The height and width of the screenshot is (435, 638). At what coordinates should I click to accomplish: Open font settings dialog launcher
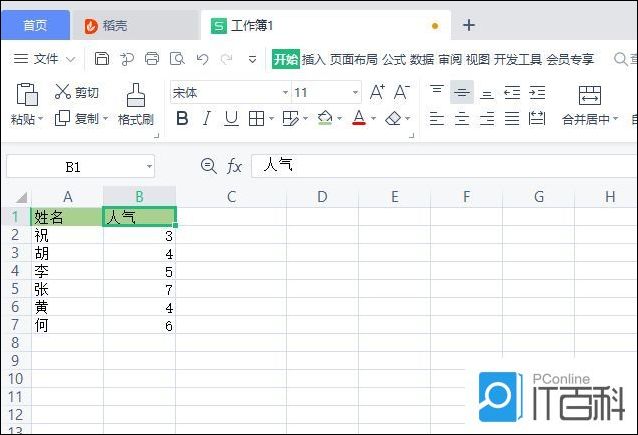(x=411, y=135)
